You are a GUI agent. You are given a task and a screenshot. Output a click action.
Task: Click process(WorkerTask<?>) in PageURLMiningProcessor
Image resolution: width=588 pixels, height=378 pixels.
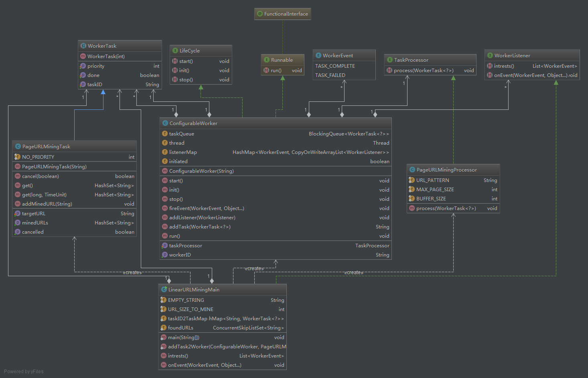(453, 208)
